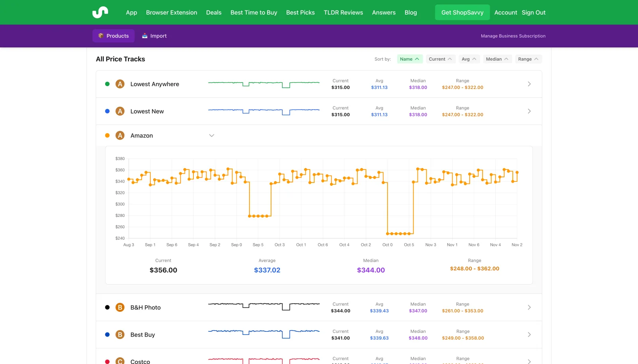
Task: Open Manage Business Subscription link
Action: coord(513,36)
